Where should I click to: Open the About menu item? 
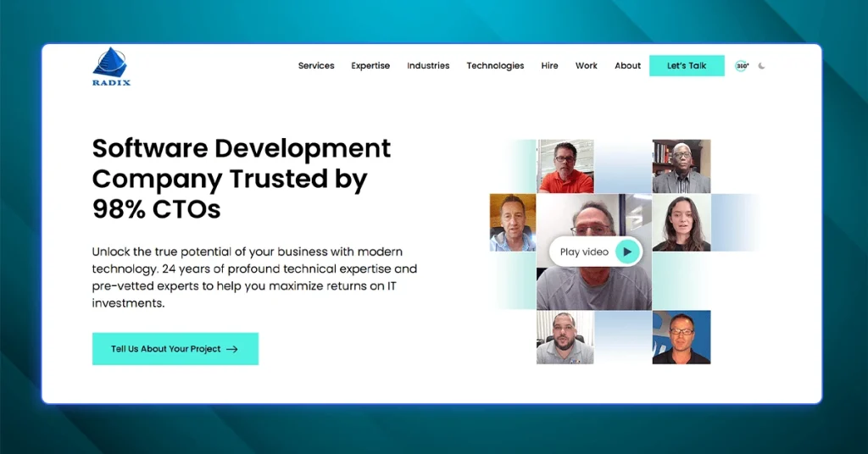(627, 66)
